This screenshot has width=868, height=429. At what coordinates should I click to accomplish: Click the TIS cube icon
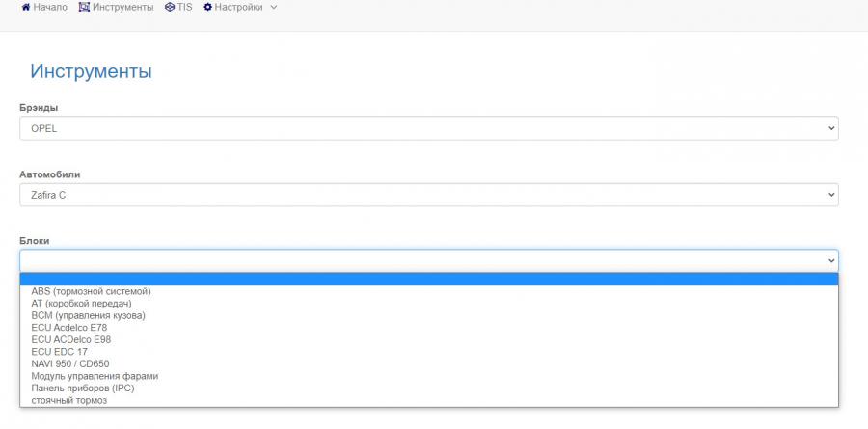click(170, 7)
